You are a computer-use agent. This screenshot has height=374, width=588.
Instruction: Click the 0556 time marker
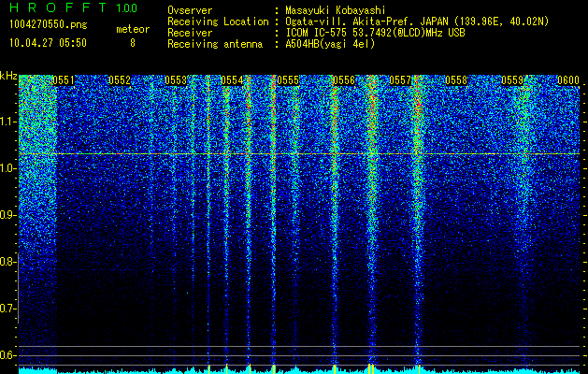[344, 80]
